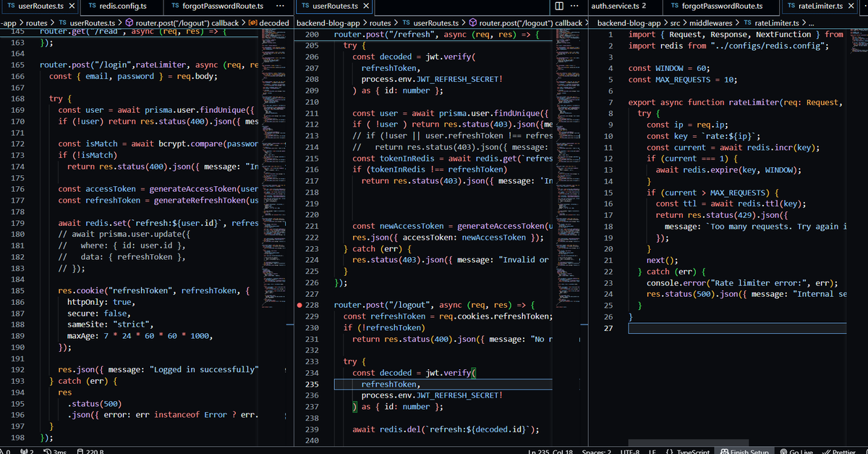Click sticky header 'router.get("/read"' in left editor

point(132,33)
